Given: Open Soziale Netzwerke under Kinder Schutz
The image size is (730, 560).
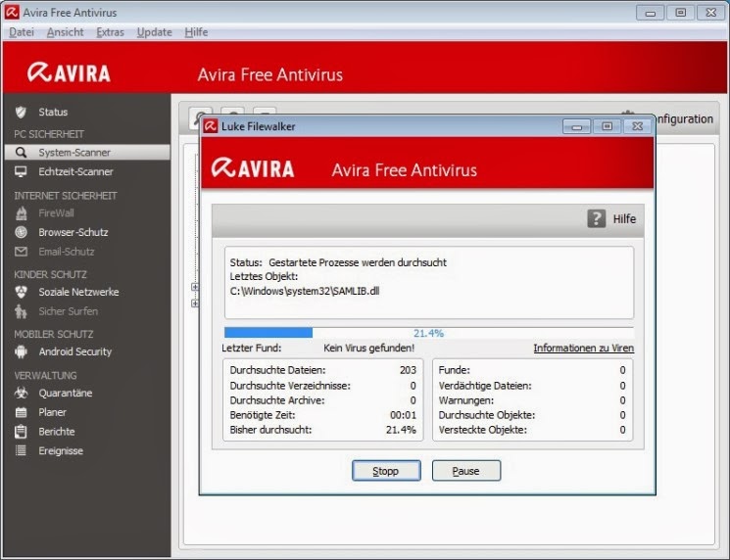Looking at the screenshot, I should [78, 292].
